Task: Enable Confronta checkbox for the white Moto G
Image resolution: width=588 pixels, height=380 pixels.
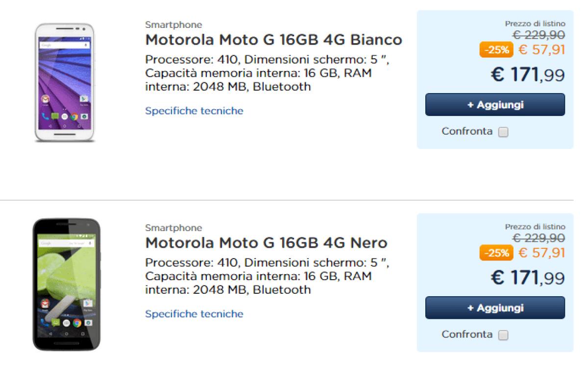Action: (x=504, y=131)
